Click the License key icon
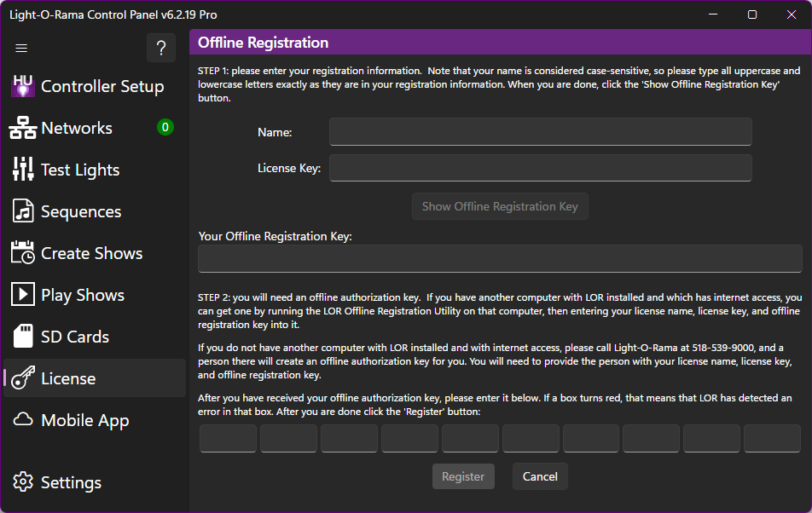This screenshot has height=513, width=812. [23, 378]
